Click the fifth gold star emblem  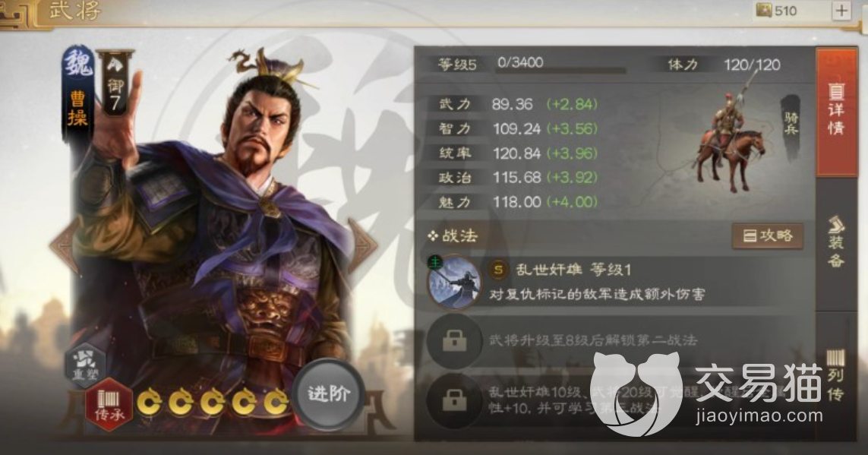[276, 402]
